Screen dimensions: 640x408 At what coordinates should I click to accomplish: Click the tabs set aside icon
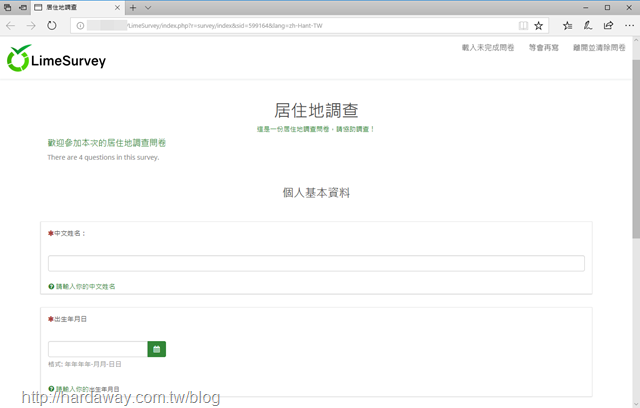click(8, 7)
